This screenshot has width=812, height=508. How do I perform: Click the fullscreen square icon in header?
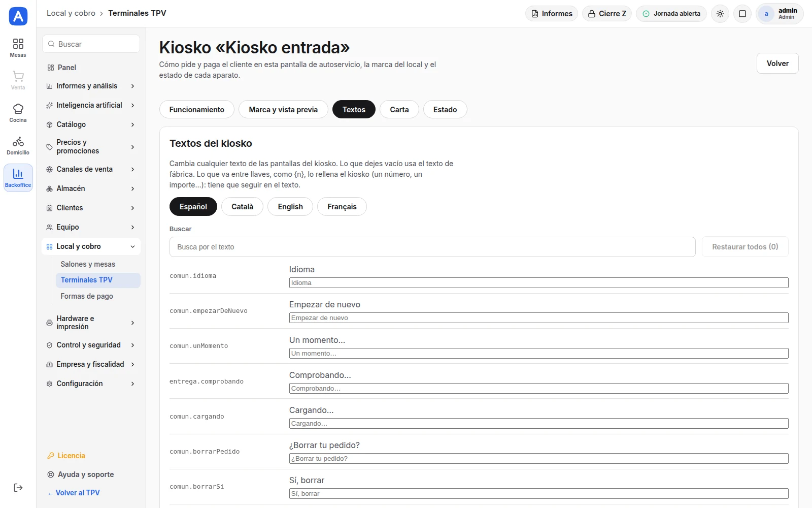point(742,14)
